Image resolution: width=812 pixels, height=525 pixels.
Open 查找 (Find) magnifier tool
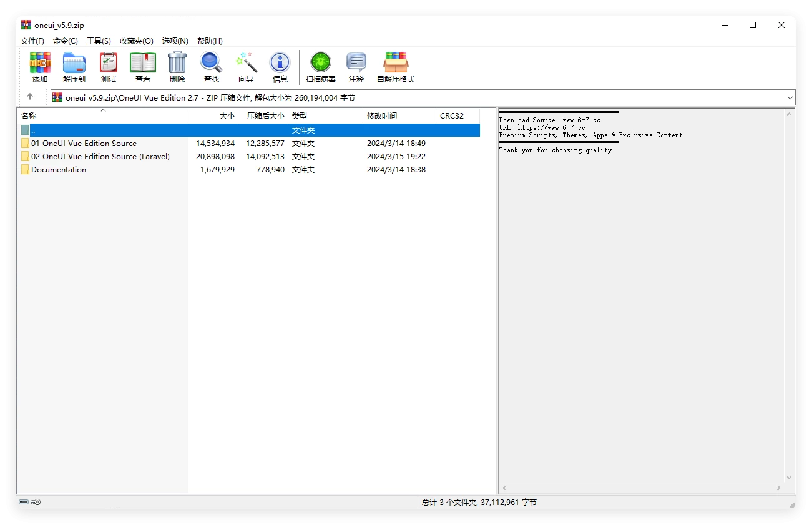[212, 67]
